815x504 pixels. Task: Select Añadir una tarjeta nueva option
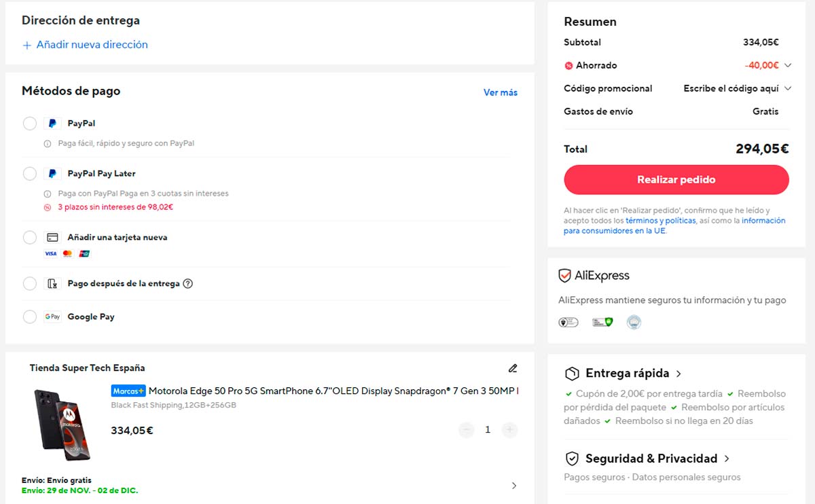[30, 238]
